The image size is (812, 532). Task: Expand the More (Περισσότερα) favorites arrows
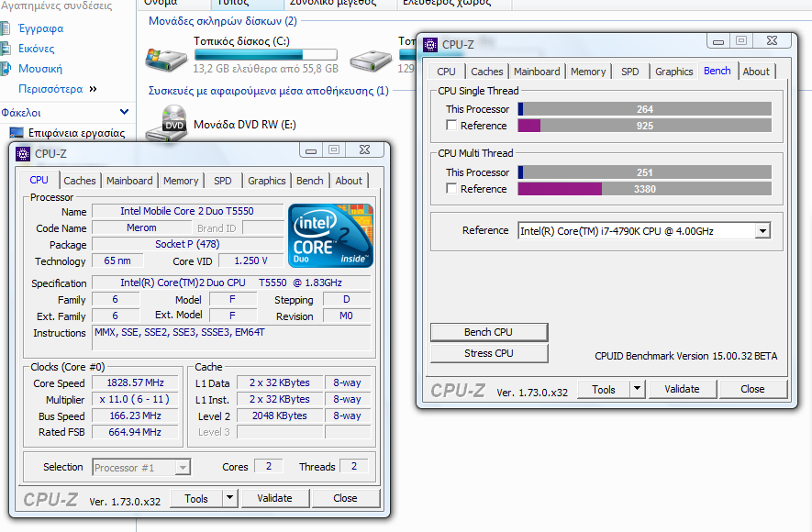point(94,89)
